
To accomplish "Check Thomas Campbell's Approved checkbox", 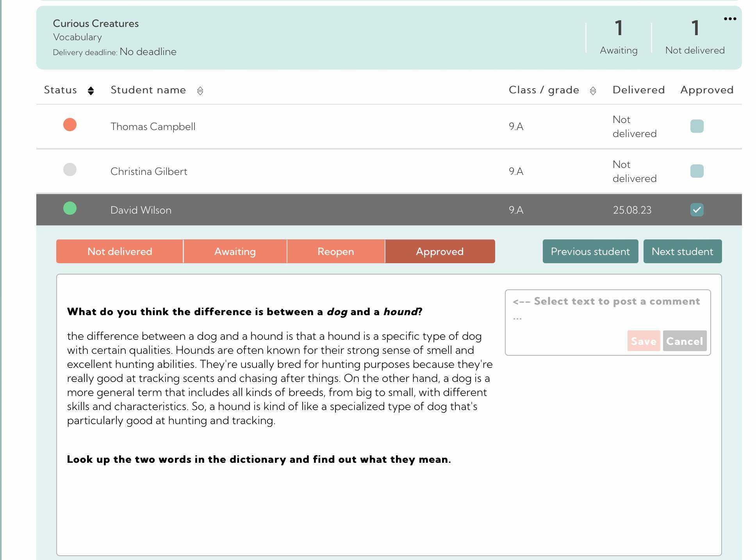I will click(697, 126).
